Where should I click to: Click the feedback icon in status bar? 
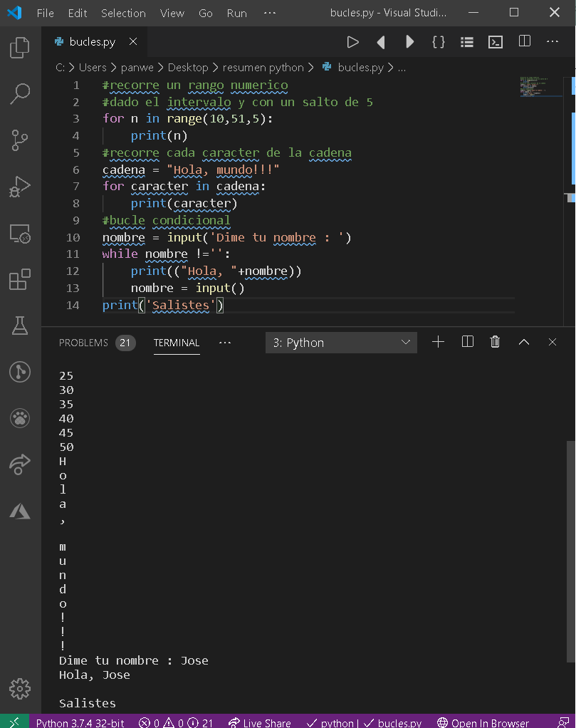(x=563, y=722)
